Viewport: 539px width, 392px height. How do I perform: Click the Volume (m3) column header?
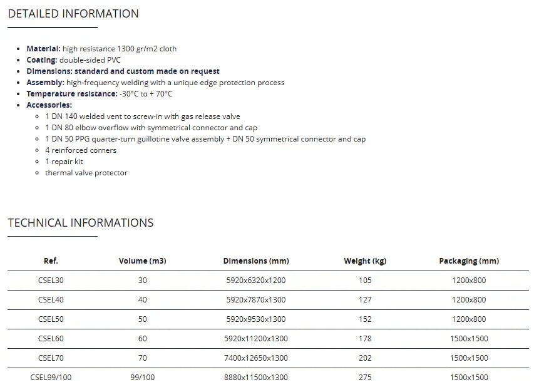tap(143, 261)
